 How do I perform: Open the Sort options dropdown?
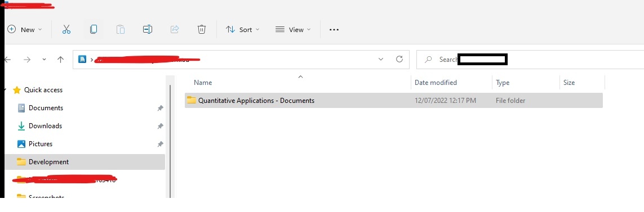[x=243, y=30]
